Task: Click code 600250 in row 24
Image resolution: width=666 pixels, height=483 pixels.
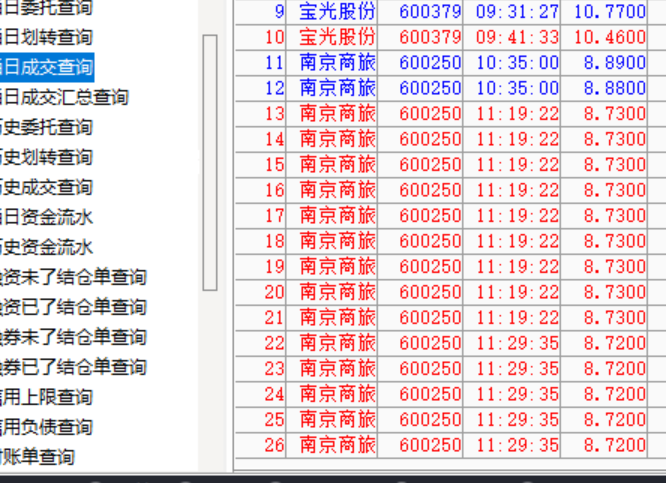Action: (x=430, y=394)
